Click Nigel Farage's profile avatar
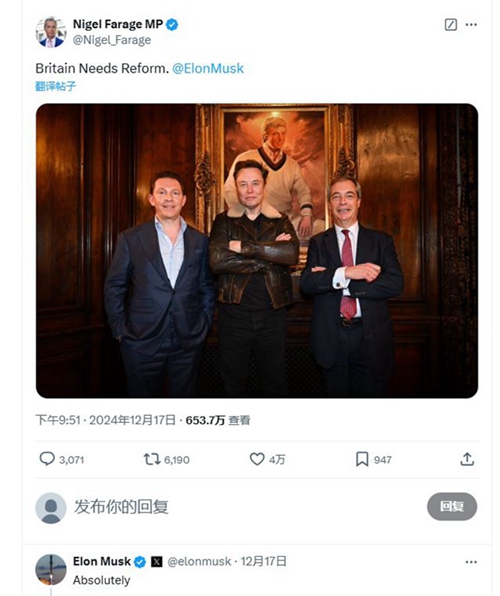 coord(51,32)
